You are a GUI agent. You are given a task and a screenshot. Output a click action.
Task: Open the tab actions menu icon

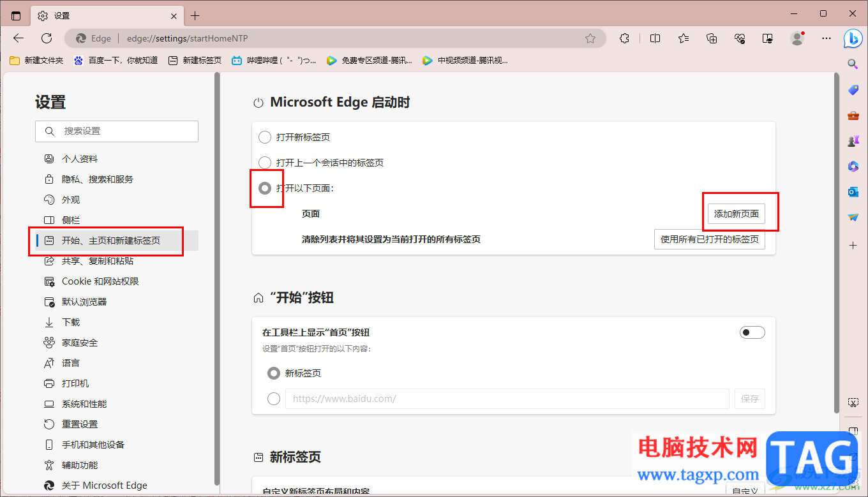(x=16, y=15)
